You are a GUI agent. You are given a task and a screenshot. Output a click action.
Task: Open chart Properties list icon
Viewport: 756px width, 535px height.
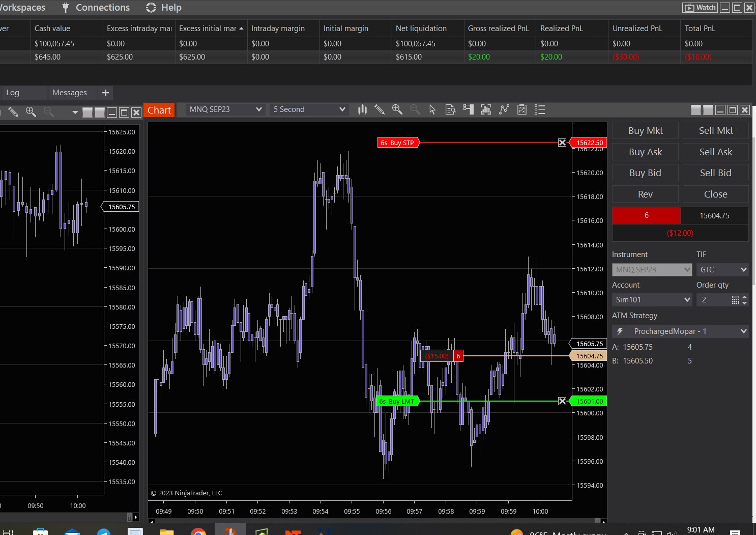tap(540, 109)
